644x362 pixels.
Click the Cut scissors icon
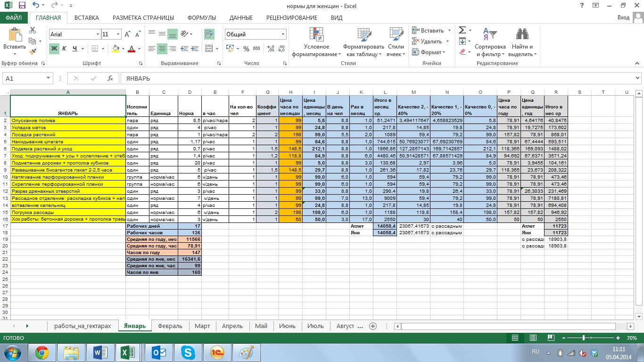(x=33, y=30)
